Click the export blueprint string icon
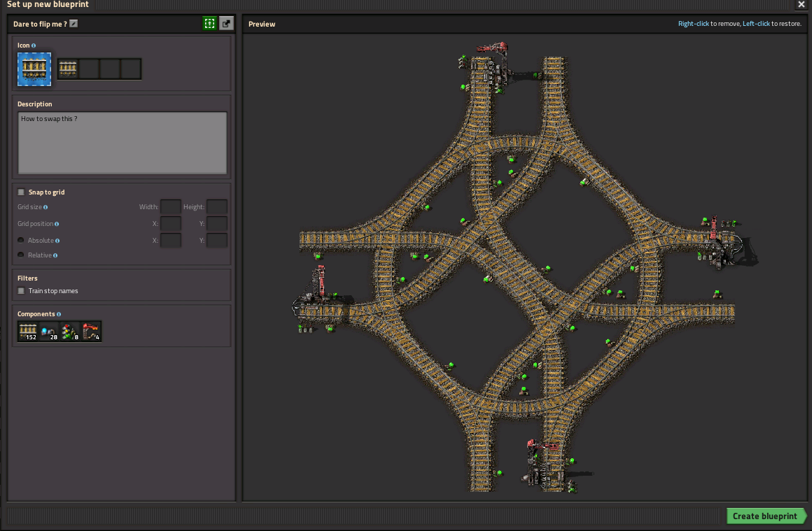 [x=226, y=23]
